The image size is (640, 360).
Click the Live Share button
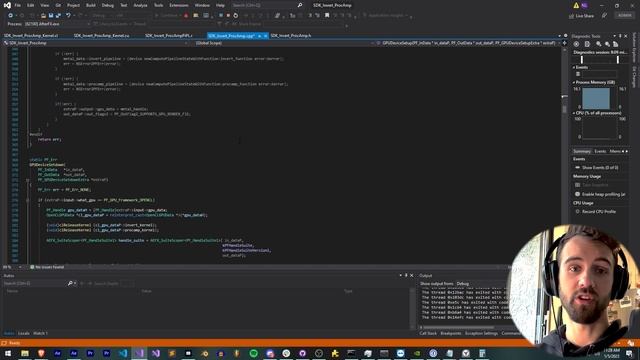pyautogui.click(x=581, y=16)
